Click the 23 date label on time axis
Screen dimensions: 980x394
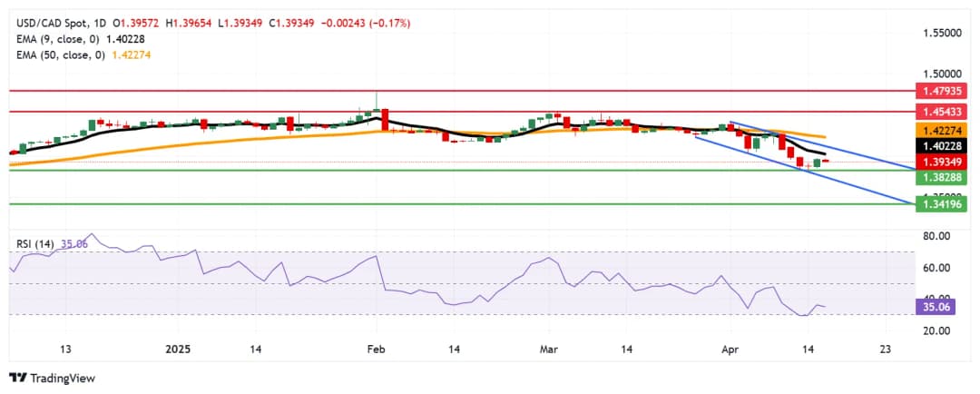[886, 350]
